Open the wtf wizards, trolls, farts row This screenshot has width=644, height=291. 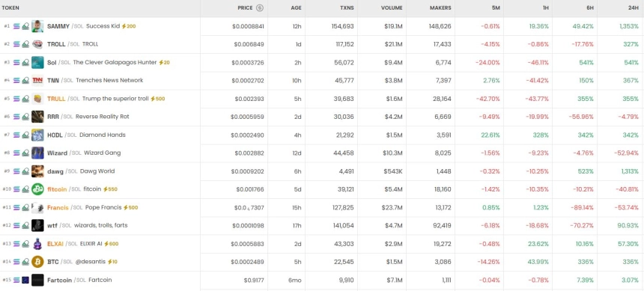coord(322,226)
